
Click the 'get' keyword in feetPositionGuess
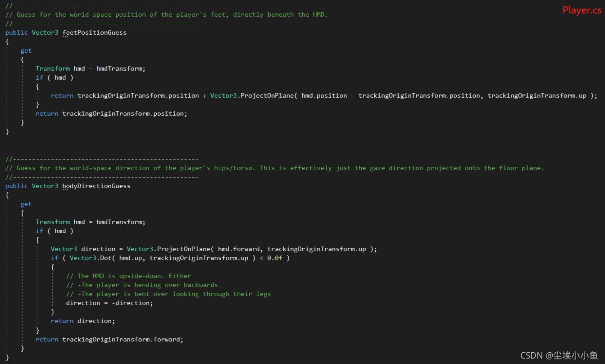click(x=26, y=50)
